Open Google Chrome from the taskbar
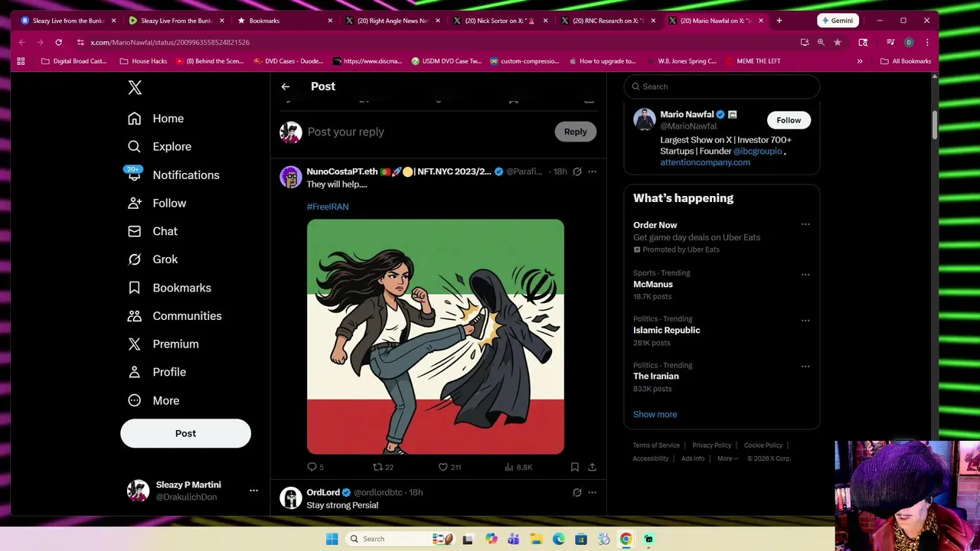980x551 pixels. 626,539
